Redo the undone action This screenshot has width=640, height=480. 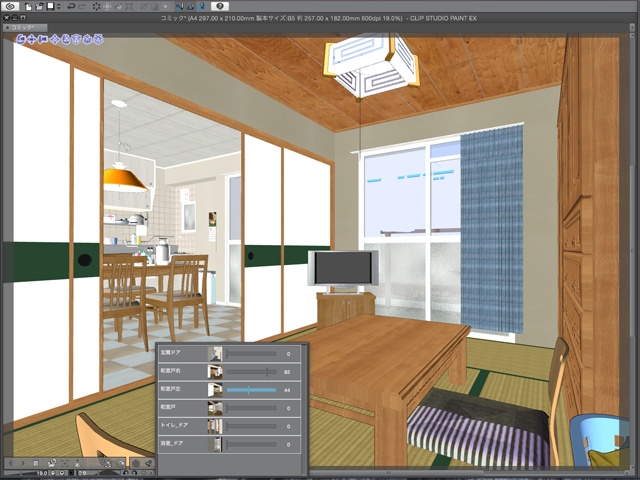pos(82,7)
